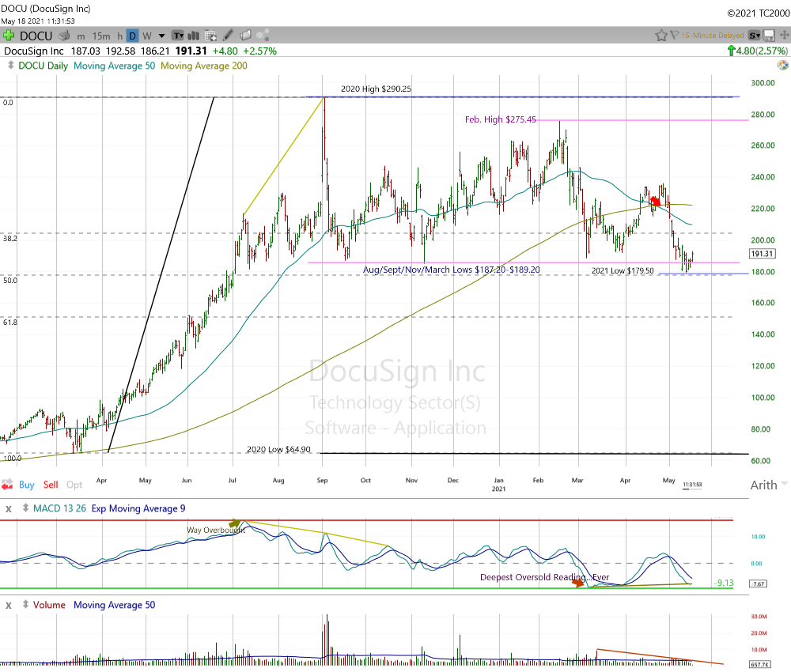
Task: Open the T template dropdown
Action: tap(178, 36)
